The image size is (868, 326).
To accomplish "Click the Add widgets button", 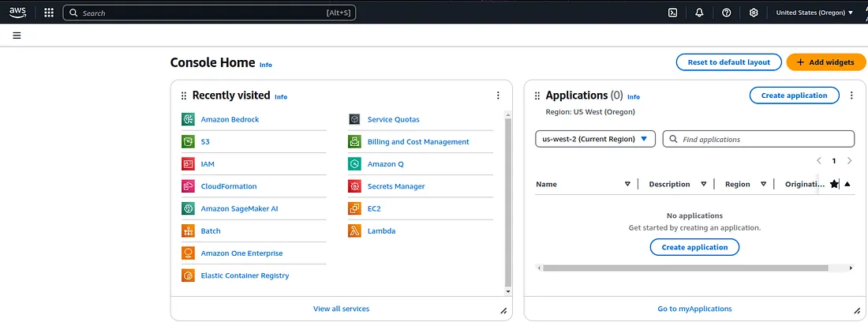I will tap(825, 62).
